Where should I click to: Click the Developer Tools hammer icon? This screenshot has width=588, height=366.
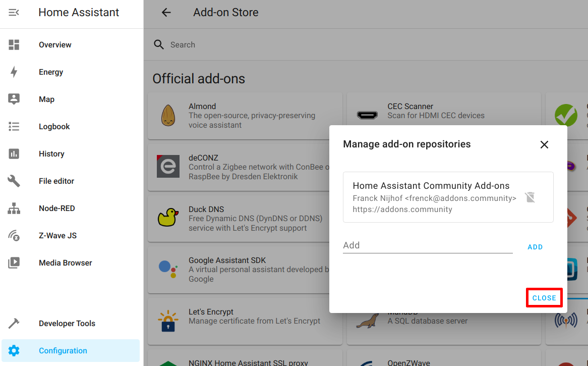click(14, 323)
